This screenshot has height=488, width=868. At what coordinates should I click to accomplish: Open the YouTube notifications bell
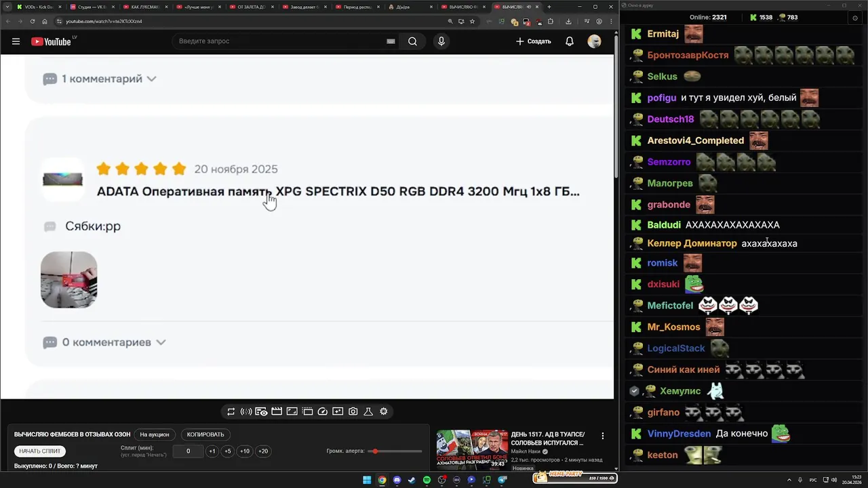570,41
